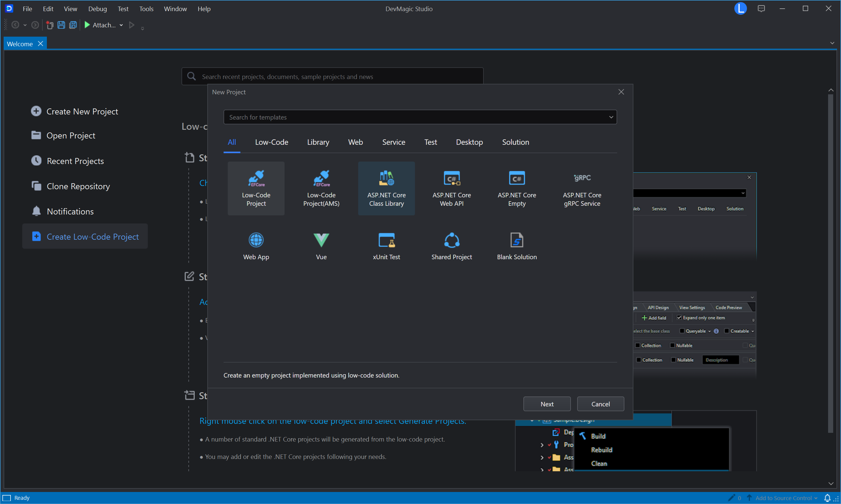
Task: Open the Edit menu
Action: tap(48, 9)
